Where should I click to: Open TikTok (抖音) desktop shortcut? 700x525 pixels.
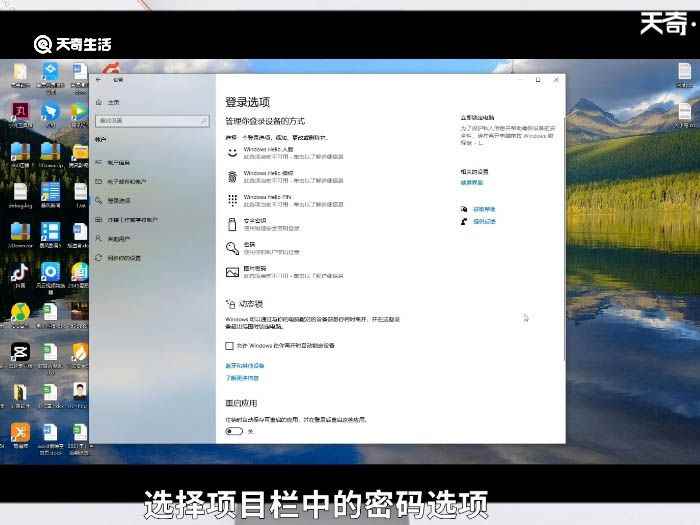tap(20, 275)
